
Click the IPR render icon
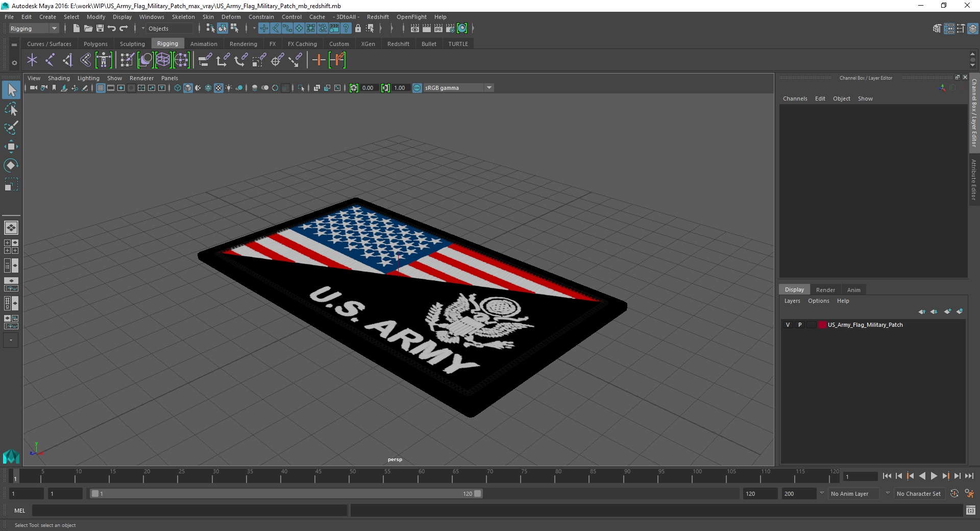point(438,29)
